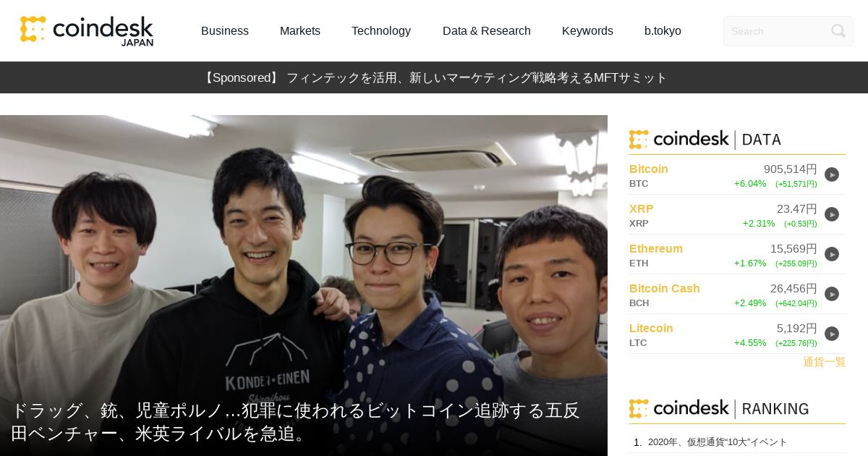Screen dimensions: 868x456
Task: Open Bitcoin details arrow icon
Action: click(832, 174)
